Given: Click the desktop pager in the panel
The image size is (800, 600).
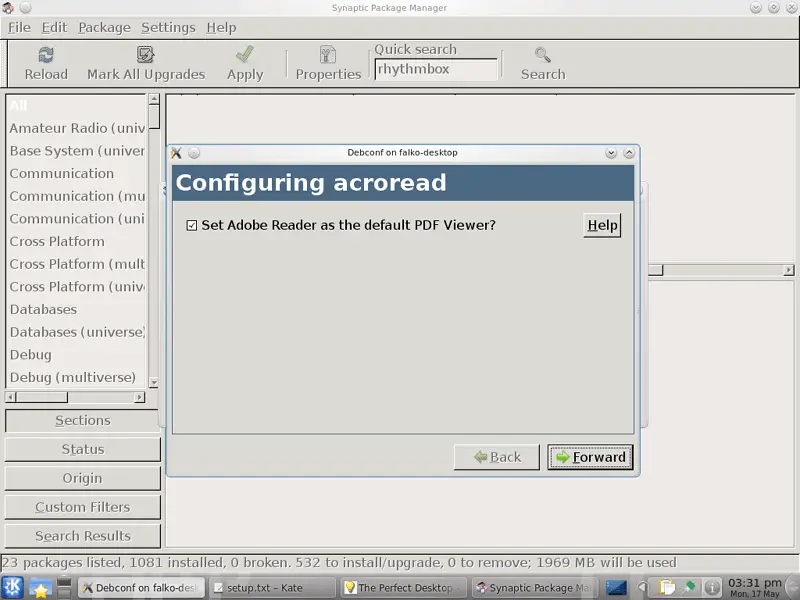Looking at the screenshot, I should coord(64,588).
